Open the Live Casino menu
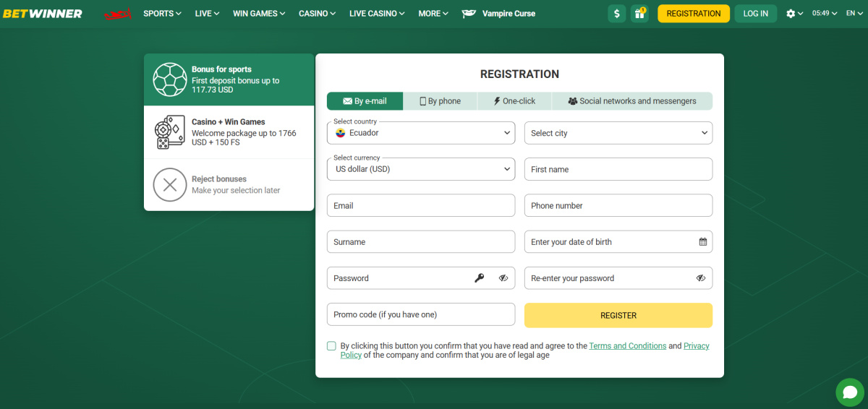868x409 pixels. pyautogui.click(x=376, y=14)
